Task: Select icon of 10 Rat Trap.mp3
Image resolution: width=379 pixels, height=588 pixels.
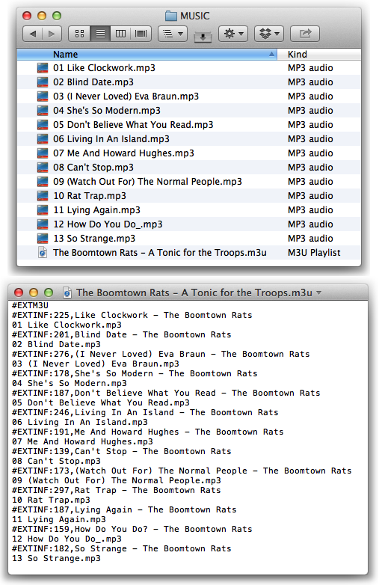Action: 43,196
